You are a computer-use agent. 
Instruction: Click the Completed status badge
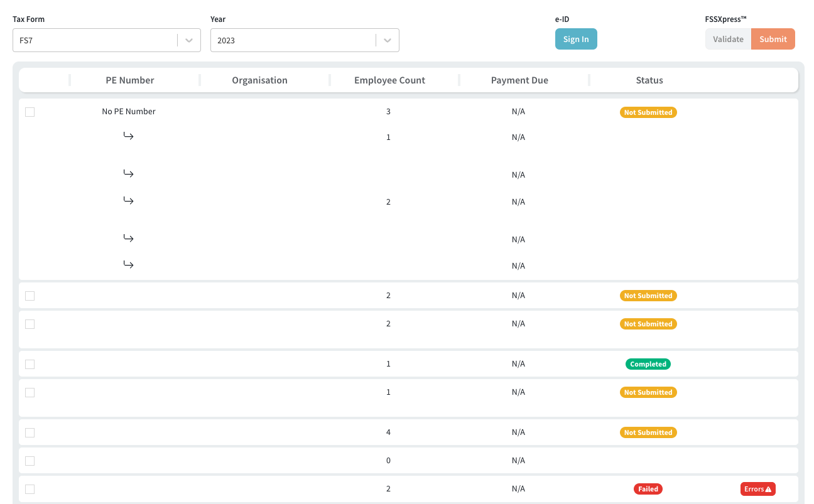tap(648, 364)
